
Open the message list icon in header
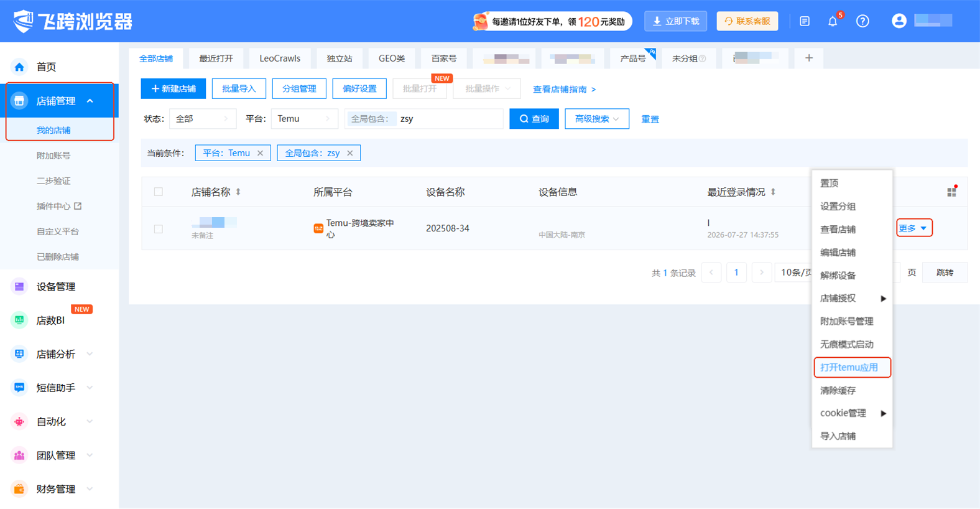tap(805, 21)
